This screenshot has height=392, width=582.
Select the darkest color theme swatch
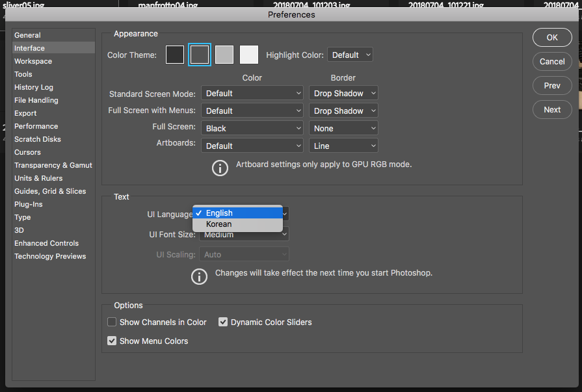click(175, 55)
